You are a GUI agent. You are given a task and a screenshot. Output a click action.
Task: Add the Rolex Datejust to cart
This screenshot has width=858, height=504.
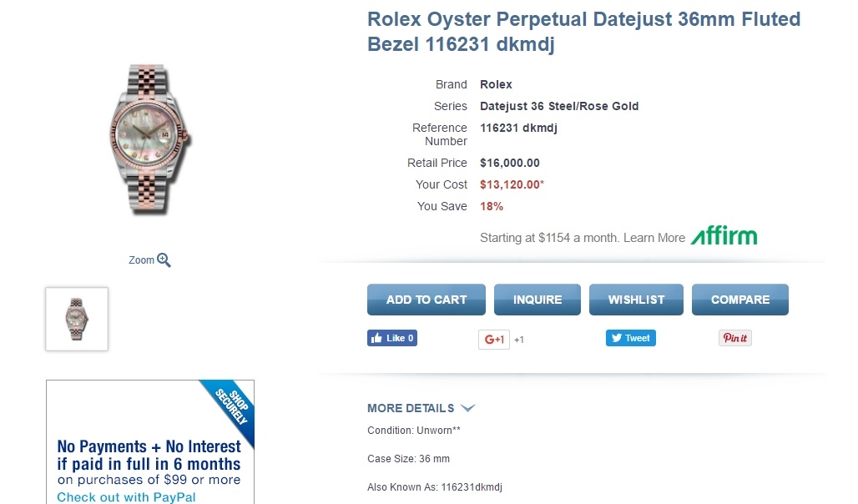(426, 300)
